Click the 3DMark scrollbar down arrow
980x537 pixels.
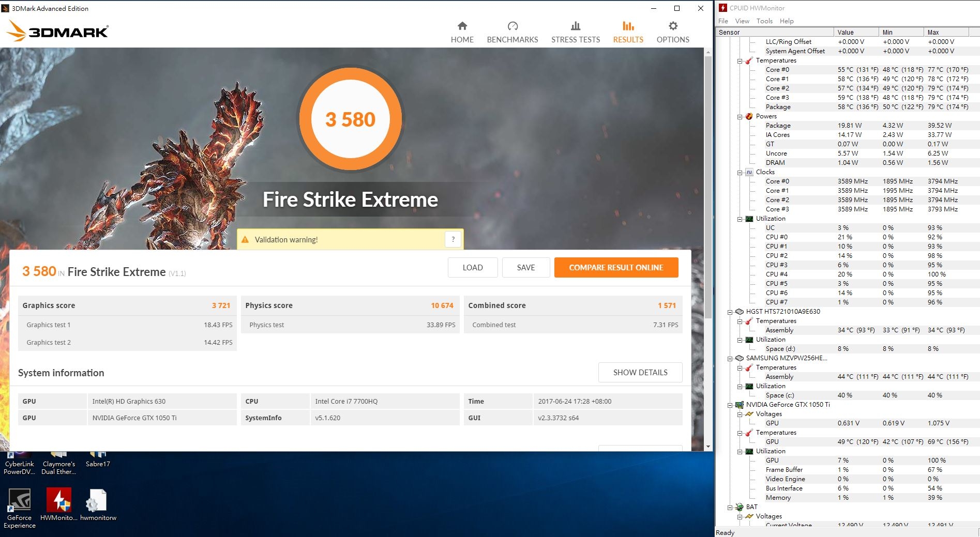point(708,447)
